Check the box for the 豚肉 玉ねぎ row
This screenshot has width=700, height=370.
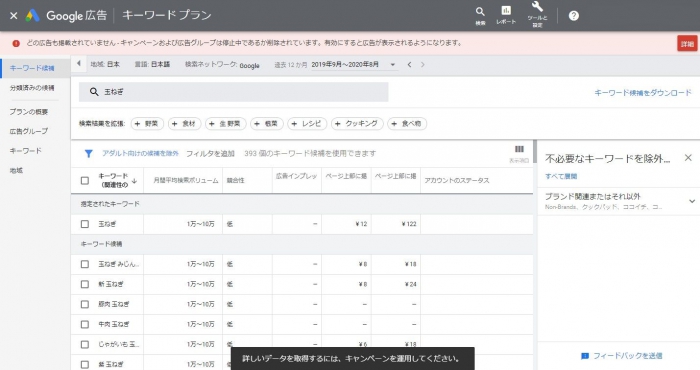(85, 304)
